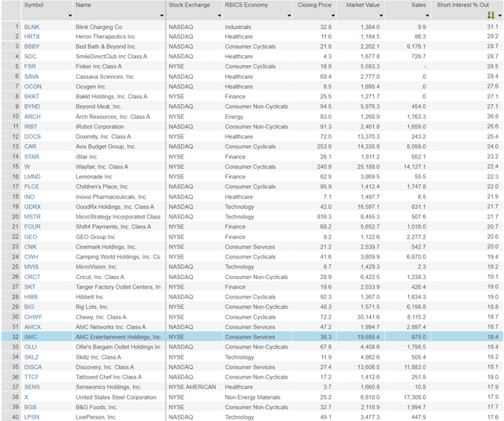The image size is (504, 421).
Task: Open the BKKT symbol link
Action: click(x=31, y=96)
